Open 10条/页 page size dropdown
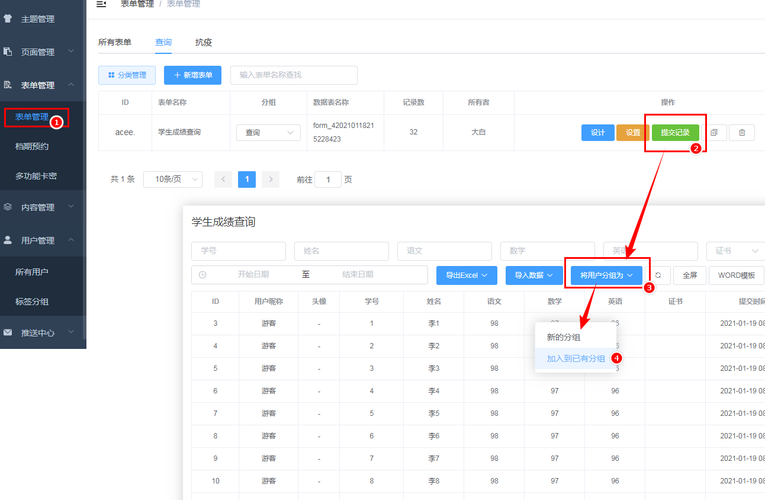This screenshot has width=765, height=500. tap(173, 180)
